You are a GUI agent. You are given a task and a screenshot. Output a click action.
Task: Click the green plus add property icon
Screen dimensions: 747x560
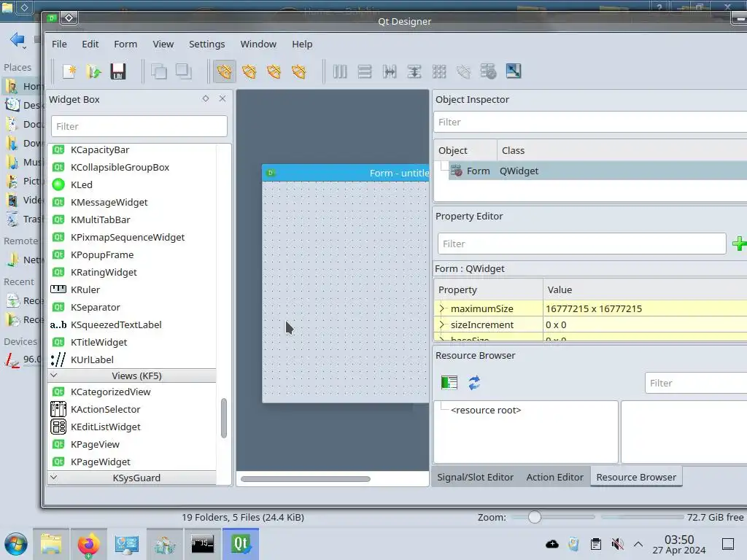pos(740,244)
